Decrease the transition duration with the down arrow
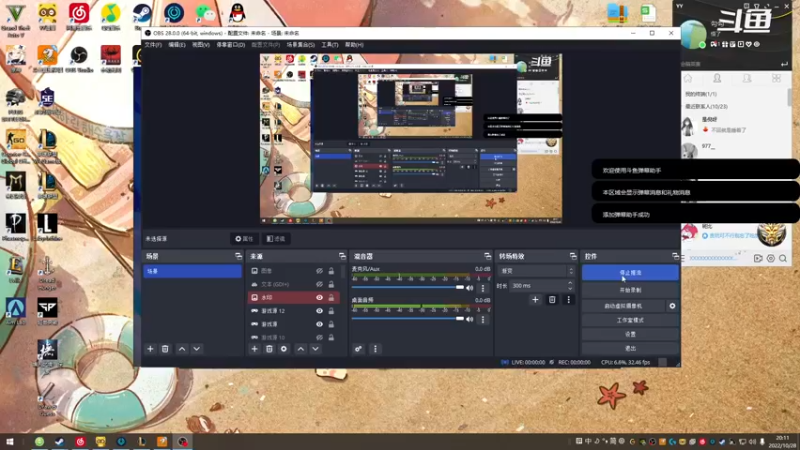Screen dimensions: 800x450 point(570,288)
